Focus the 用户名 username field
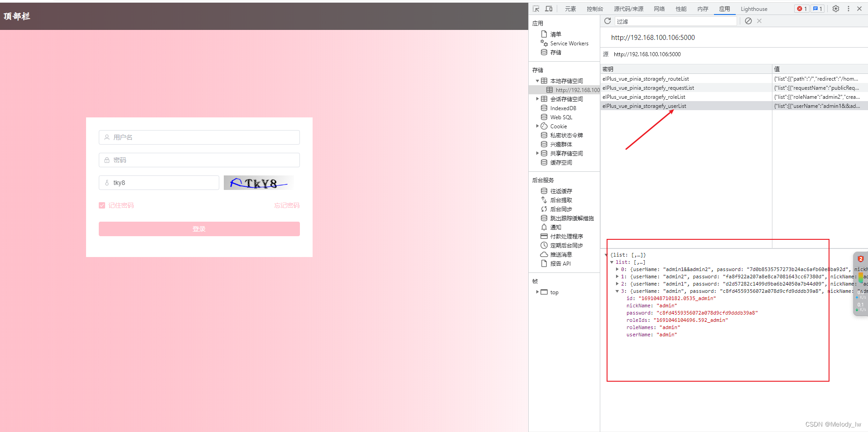 pyautogui.click(x=199, y=137)
